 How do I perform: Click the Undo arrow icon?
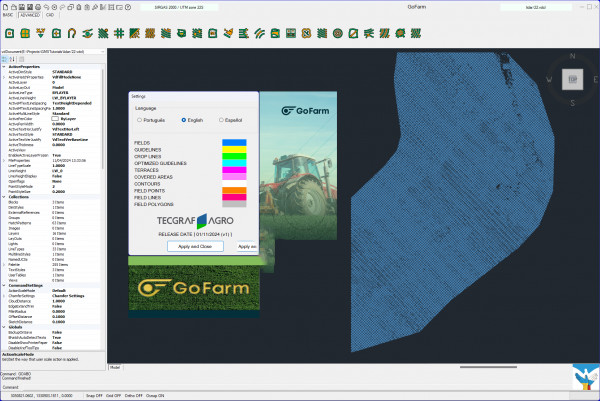[46, 7]
